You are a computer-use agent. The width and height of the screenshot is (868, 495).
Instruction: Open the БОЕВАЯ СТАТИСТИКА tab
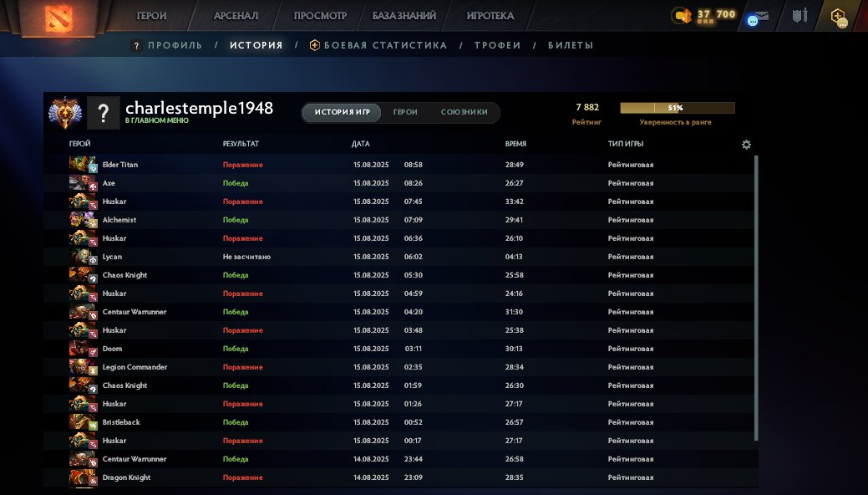(385, 45)
